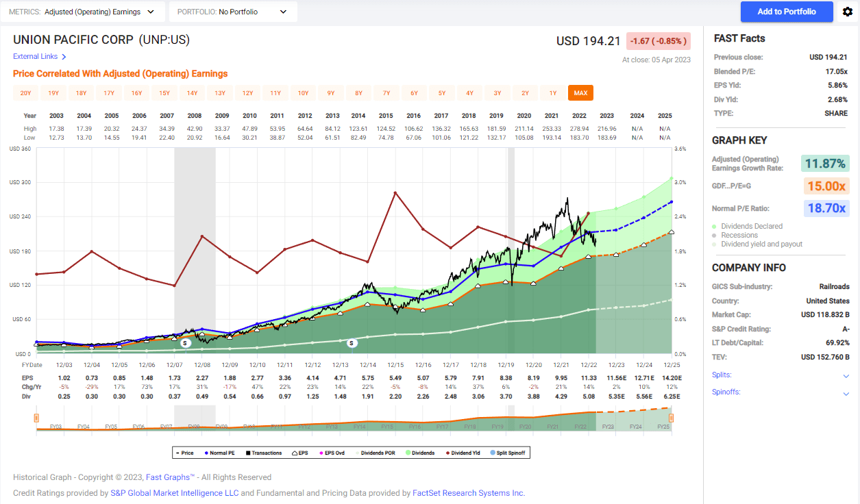The height and width of the screenshot is (504, 860).
Task: Toggle Price series in legend
Action: [184, 453]
